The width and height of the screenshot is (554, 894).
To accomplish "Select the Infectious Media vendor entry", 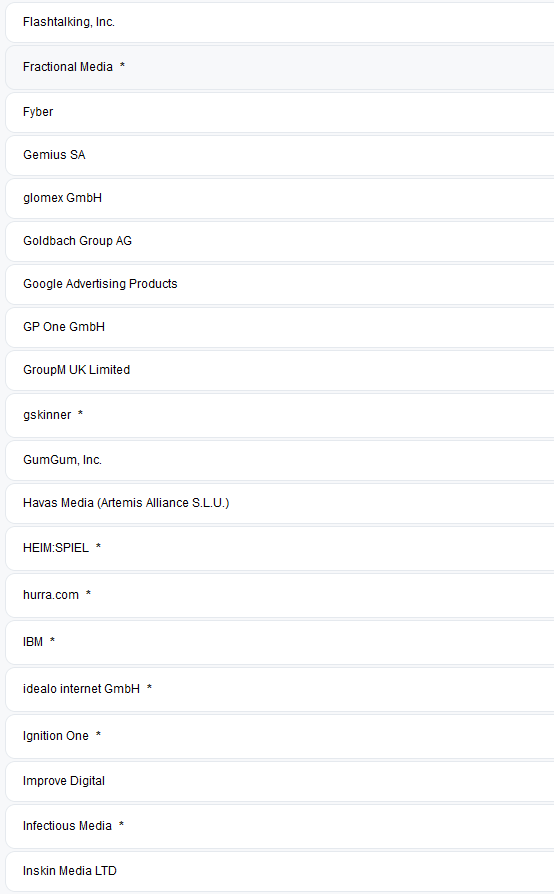I will tap(280, 826).
